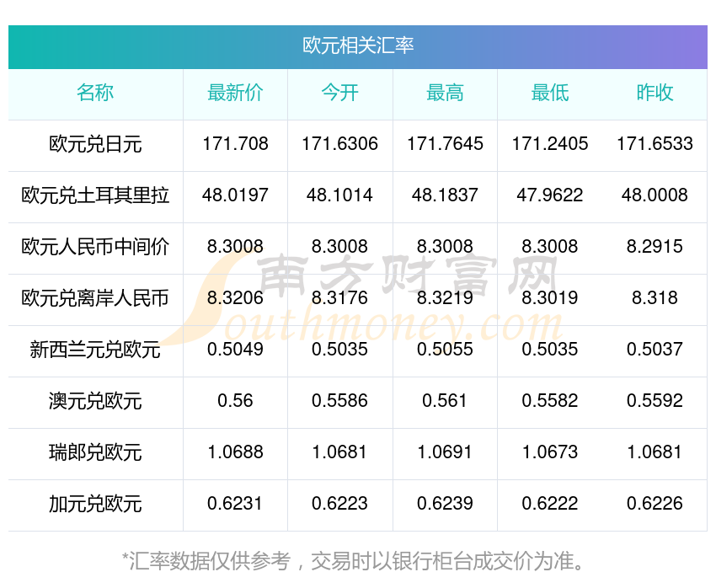Select latest price 171.708
The width and height of the screenshot is (716, 588).
(x=235, y=144)
